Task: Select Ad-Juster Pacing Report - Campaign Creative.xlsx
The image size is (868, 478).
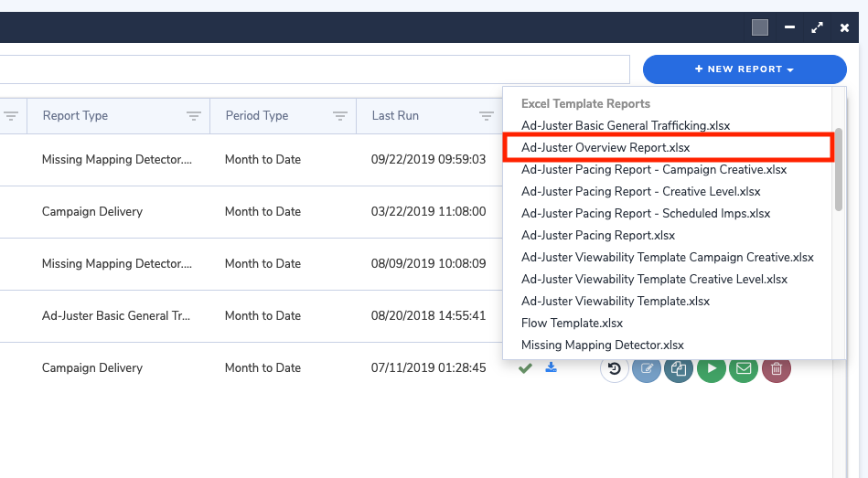Action: [x=654, y=169]
